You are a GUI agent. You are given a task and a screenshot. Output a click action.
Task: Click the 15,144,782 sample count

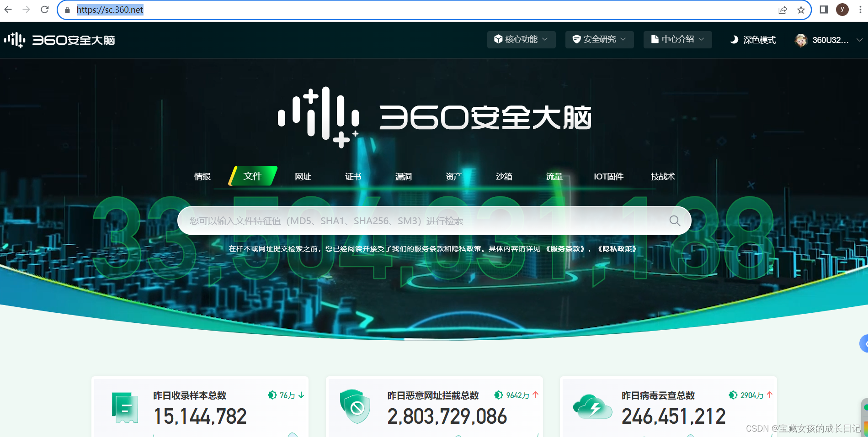200,416
